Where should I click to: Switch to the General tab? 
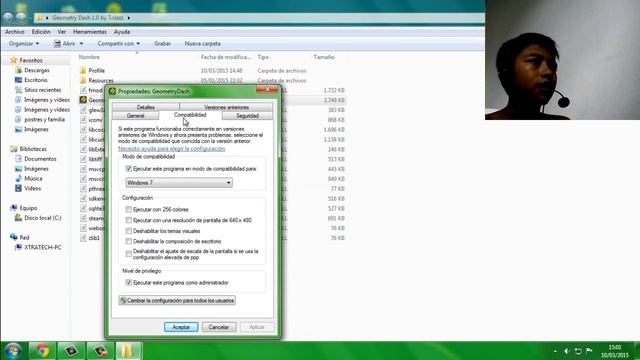(136, 116)
